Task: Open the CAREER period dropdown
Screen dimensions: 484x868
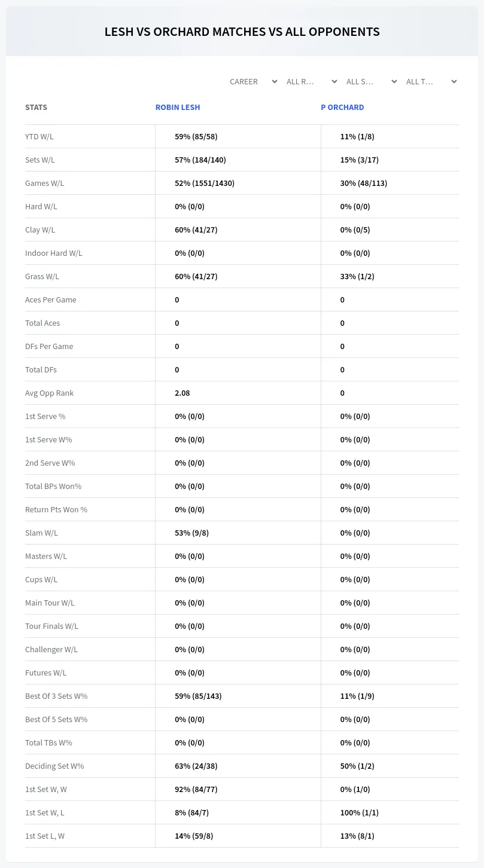Action: pyautogui.click(x=253, y=81)
